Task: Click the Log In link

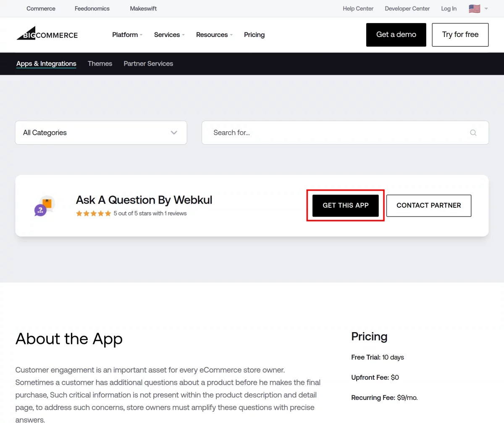Action: [x=449, y=8]
